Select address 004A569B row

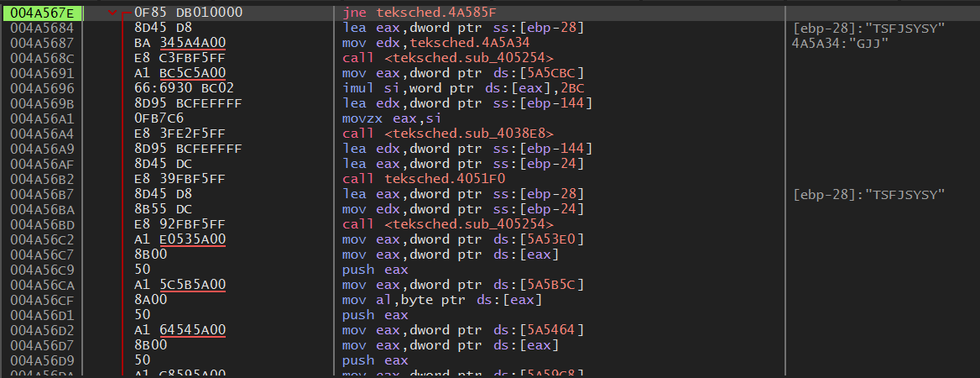click(x=42, y=103)
